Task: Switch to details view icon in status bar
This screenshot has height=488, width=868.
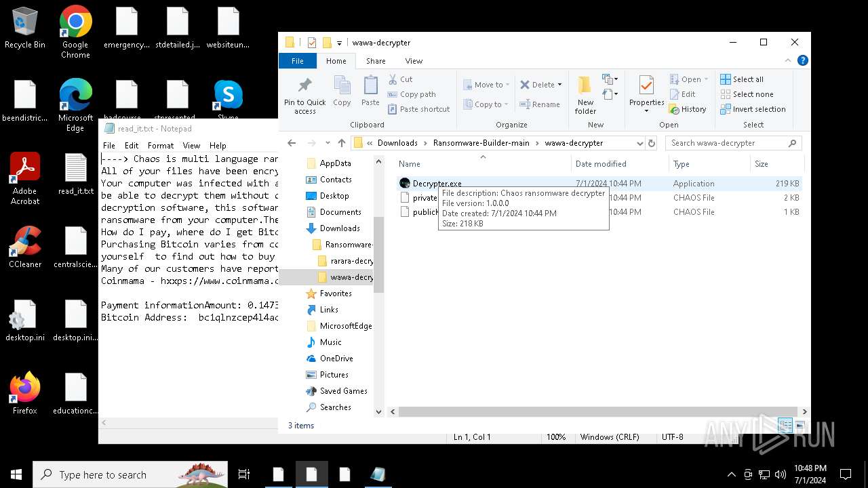Action: (x=785, y=426)
